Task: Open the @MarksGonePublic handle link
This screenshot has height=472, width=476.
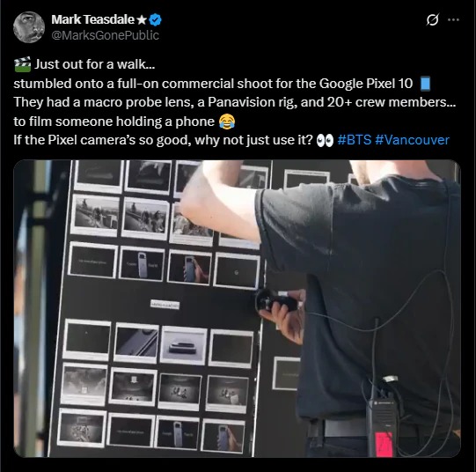Action: 105,35
